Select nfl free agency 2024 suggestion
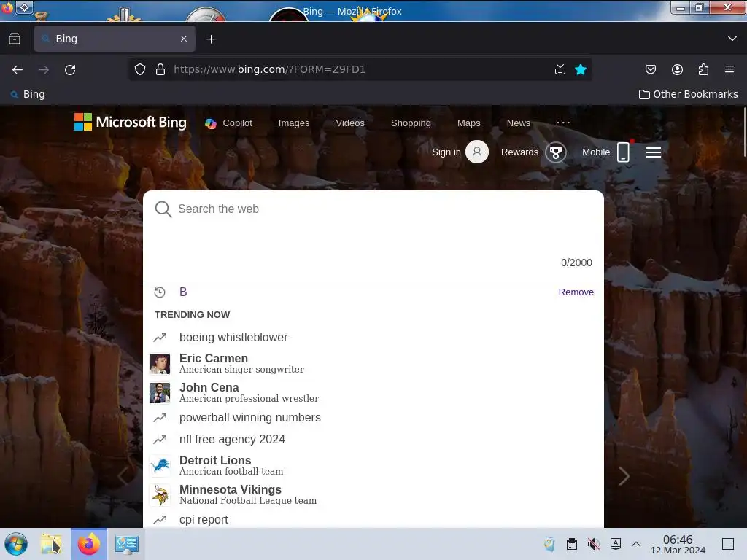 click(x=373, y=439)
